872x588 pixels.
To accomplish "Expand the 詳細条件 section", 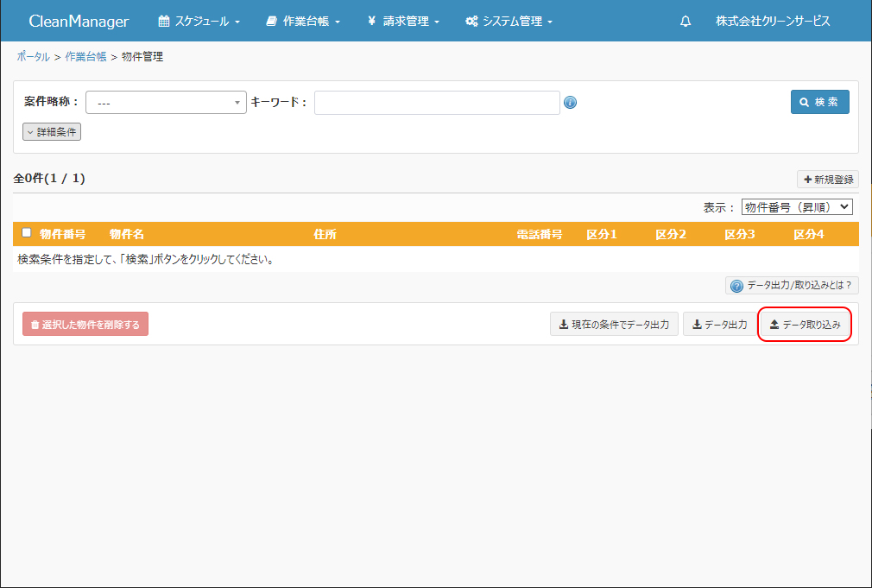I will (52, 132).
